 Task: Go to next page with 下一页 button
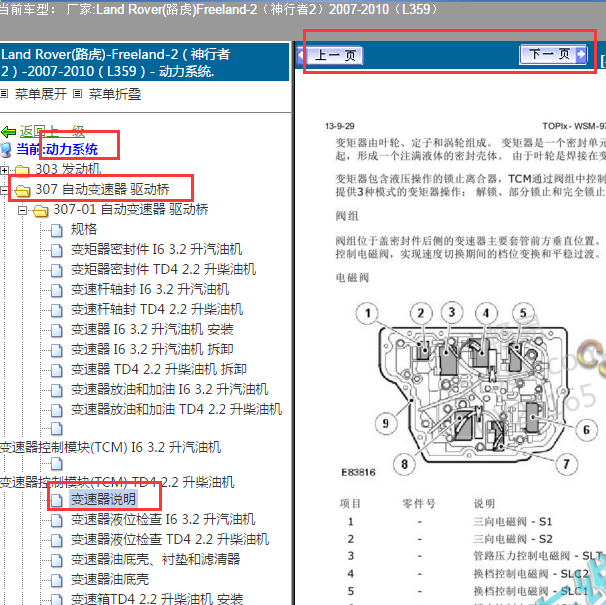pos(553,54)
